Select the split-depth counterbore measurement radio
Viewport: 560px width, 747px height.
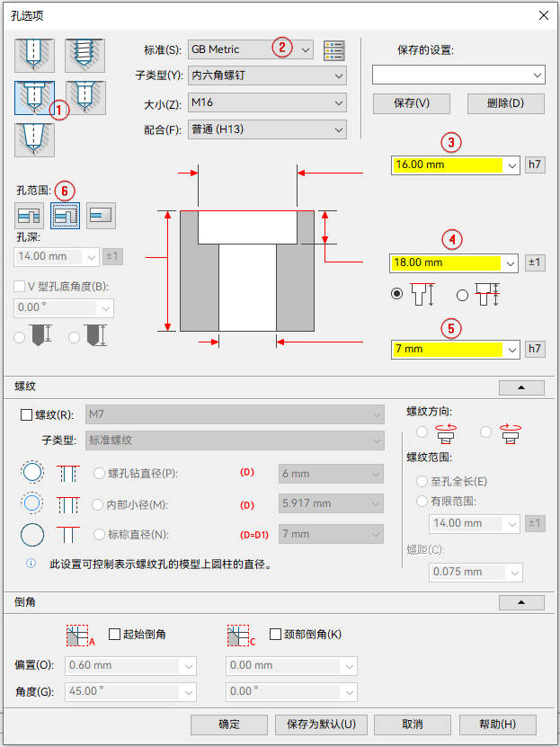pyautogui.click(x=462, y=296)
